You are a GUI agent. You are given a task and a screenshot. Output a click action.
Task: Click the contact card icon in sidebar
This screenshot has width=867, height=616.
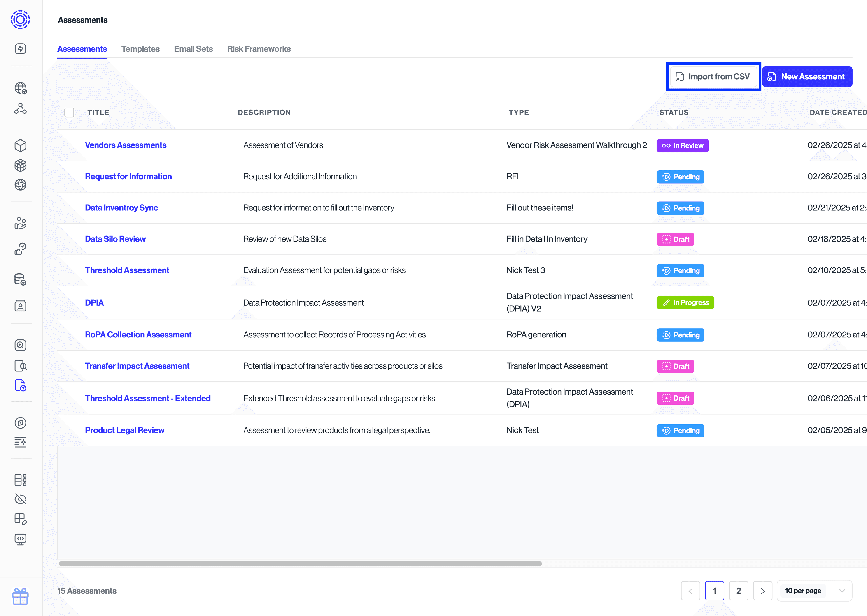point(21,305)
